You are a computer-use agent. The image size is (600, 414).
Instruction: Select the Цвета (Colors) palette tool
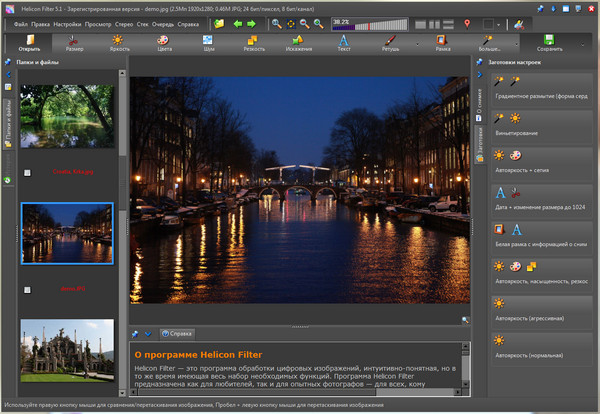[164, 43]
